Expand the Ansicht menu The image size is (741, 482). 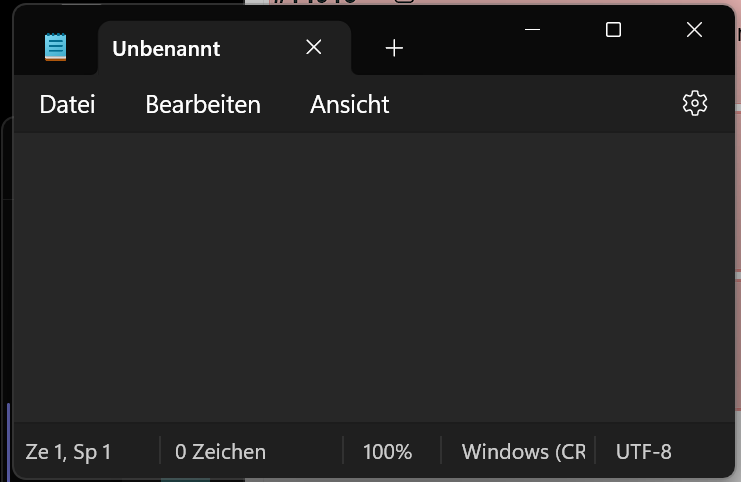pos(349,104)
